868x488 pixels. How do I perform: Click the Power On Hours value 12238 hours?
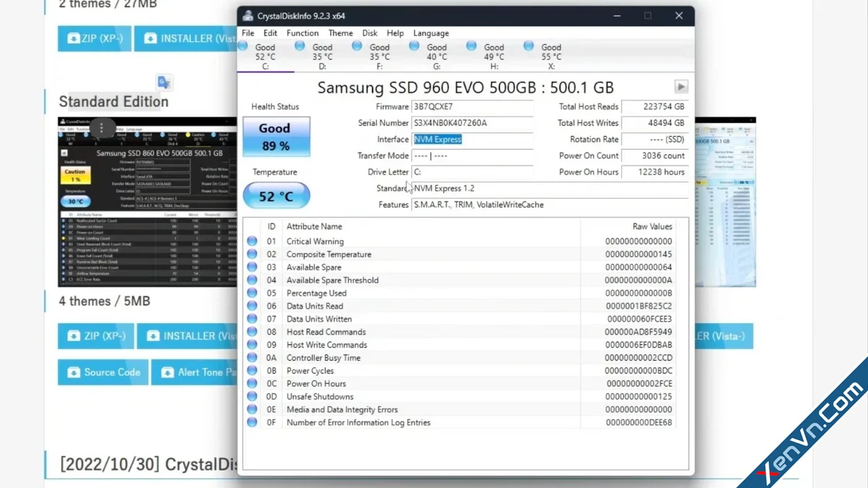pos(654,172)
